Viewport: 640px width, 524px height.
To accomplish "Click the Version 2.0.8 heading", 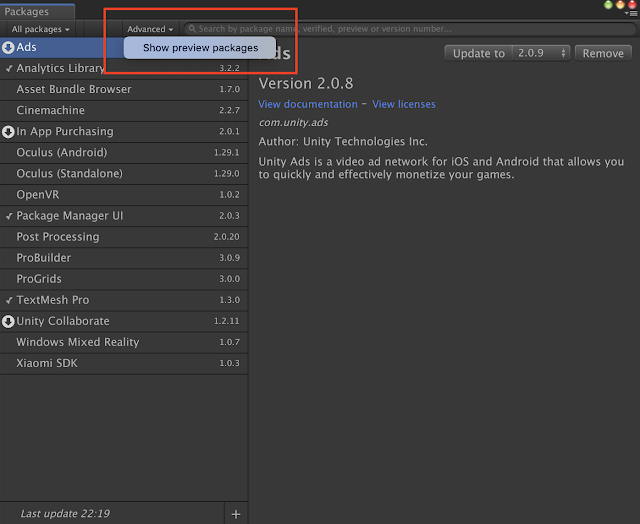I will (306, 84).
